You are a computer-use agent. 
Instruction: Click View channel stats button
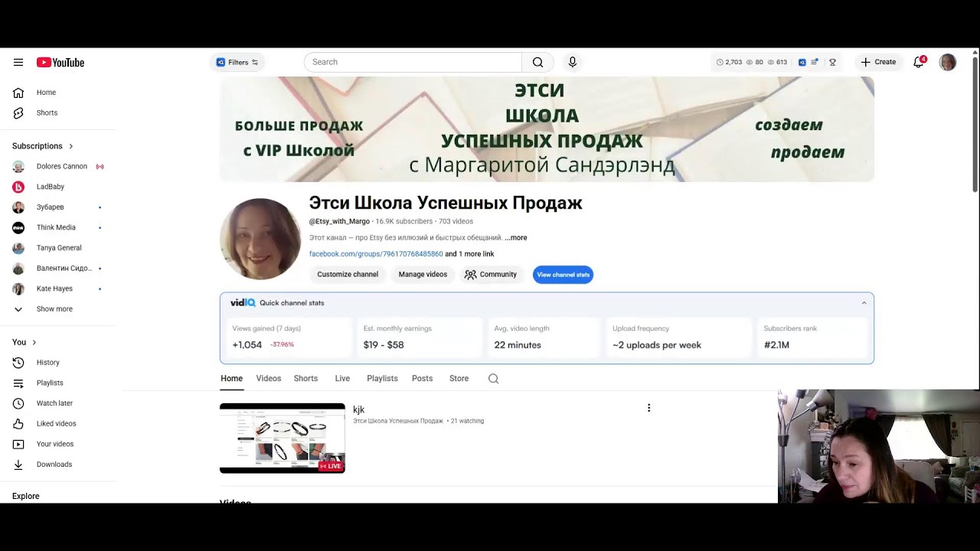coord(563,275)
